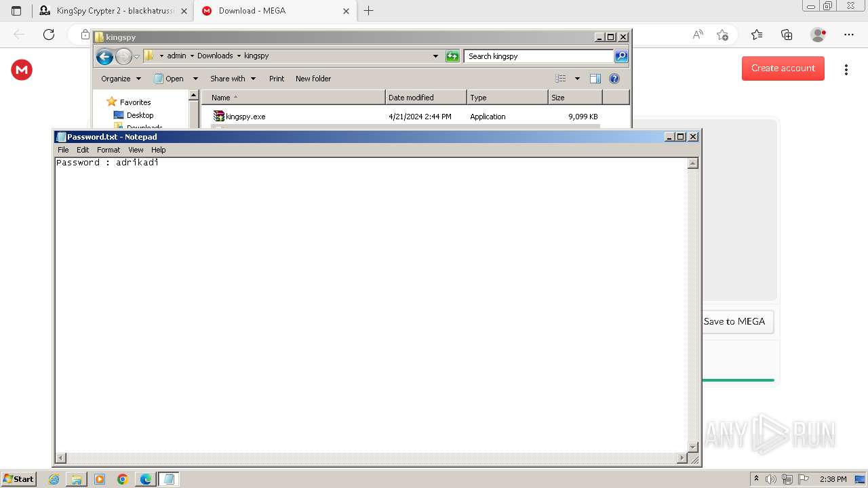Click the Notepad horizontal scroll left arrow
Screen dimensions: 868x488
tap(61, 458)
